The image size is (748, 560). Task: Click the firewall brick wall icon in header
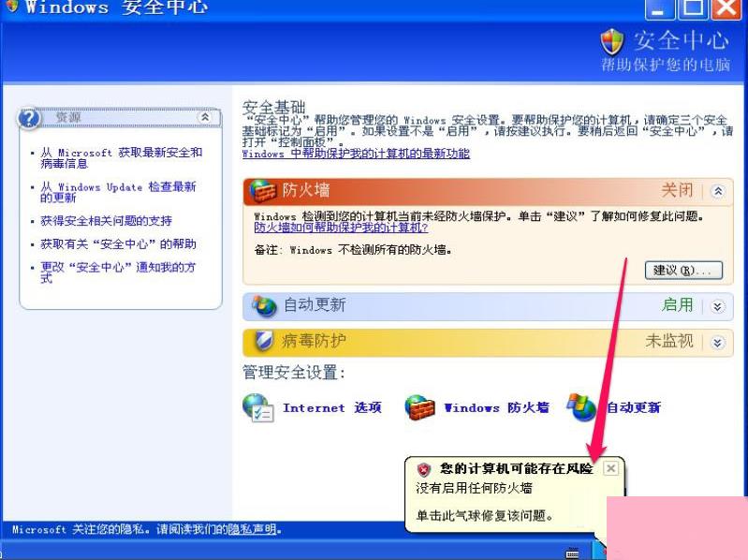(x=263, y=191)
